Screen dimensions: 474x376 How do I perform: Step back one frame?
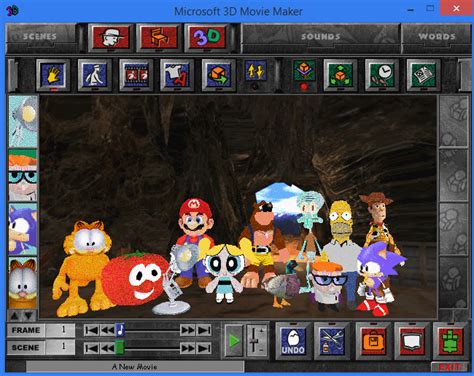tap(107, 330)
